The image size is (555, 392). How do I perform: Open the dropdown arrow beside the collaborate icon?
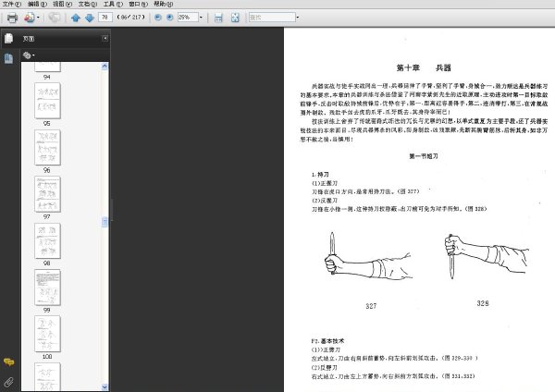(x=38, y=18)
